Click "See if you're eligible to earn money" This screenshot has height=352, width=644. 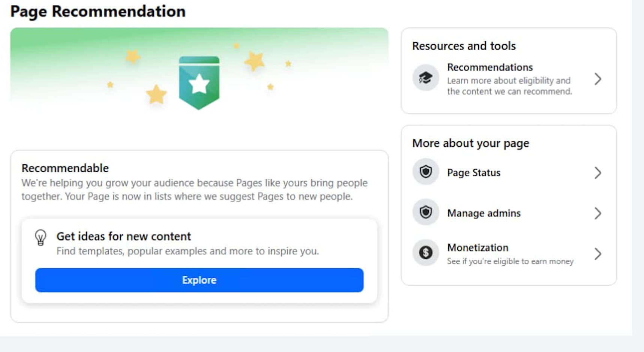(x=510, y=261)
